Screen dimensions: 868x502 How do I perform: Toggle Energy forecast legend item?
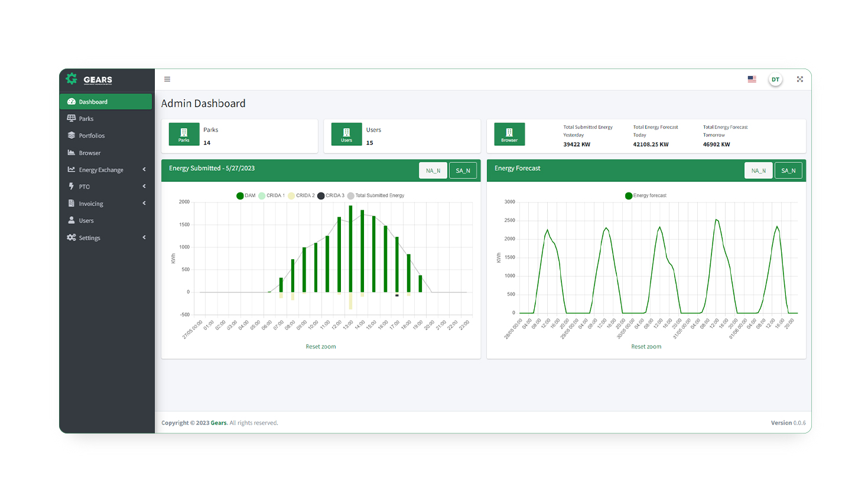click(645, 195)
